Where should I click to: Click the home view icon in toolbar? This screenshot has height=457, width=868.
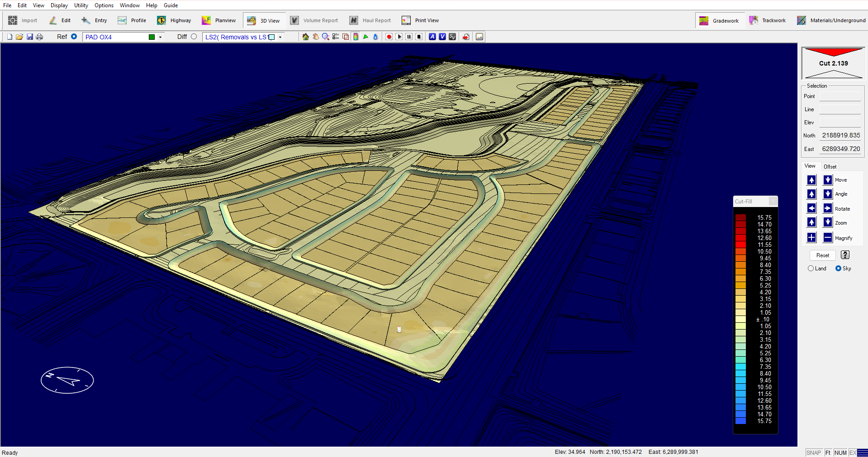306,37
